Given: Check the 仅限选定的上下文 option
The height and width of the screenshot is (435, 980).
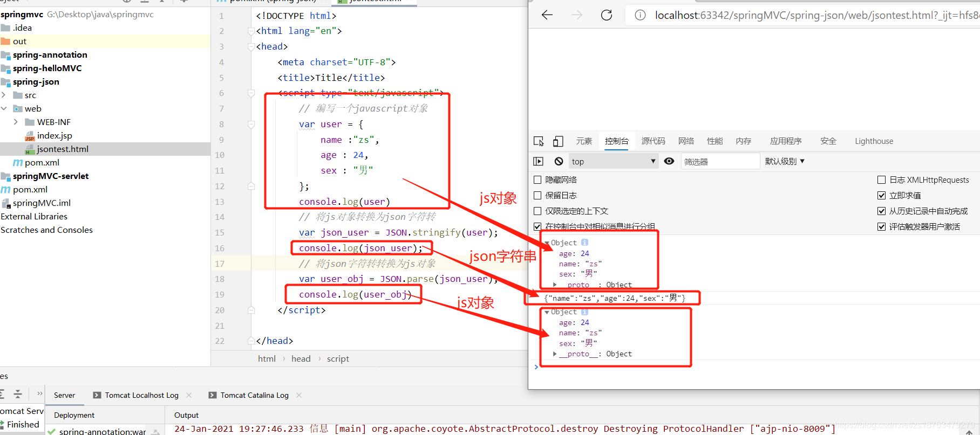Looking at the screenshot, I should coord(537,211).
